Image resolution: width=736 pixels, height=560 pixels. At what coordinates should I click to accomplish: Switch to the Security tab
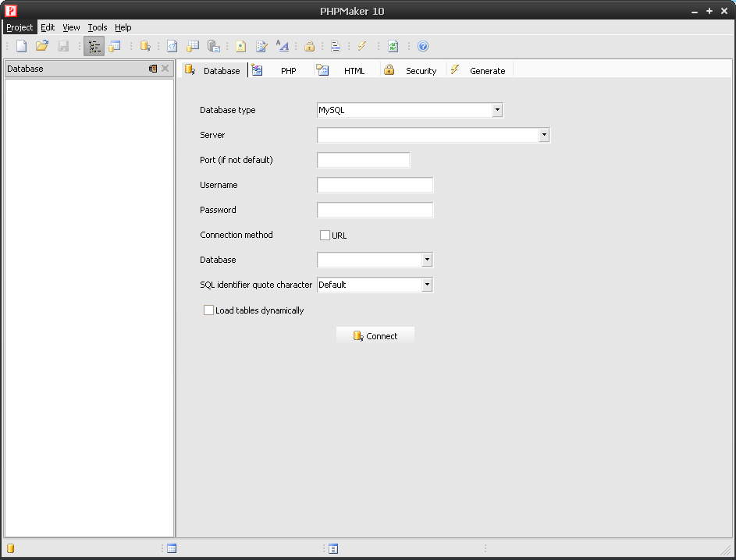[x=420, y=71]
